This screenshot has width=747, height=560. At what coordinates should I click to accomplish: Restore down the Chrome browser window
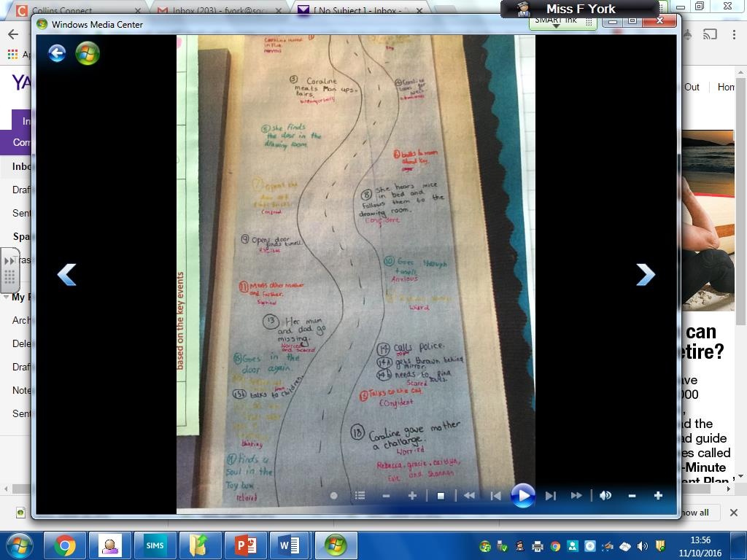[x=700, y=6]
